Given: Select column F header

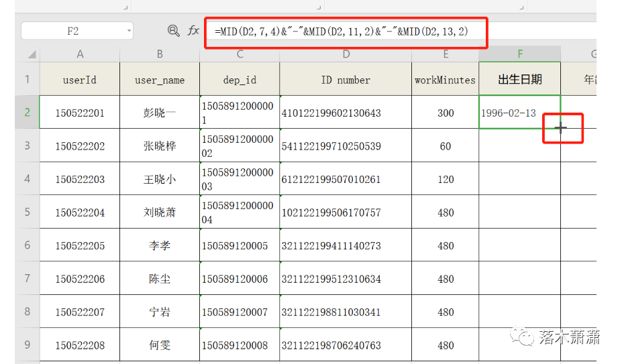Looking at the screenshot, I should 519,54.
